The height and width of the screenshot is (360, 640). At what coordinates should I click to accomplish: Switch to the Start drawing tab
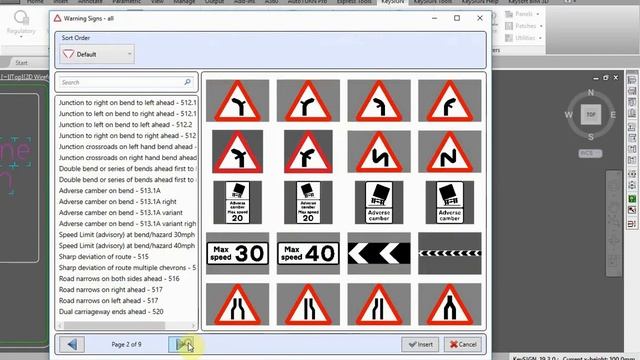coord(21,62)
